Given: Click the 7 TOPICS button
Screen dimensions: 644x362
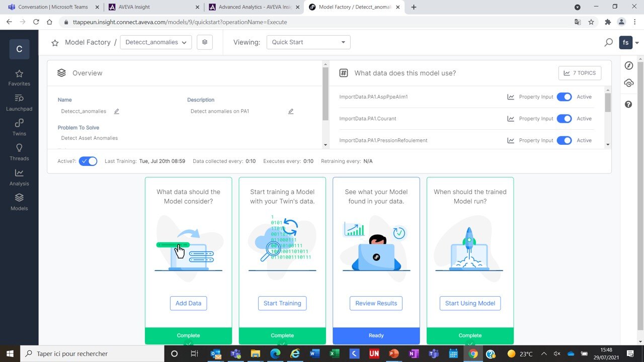Looking at the screenshot, I should tap(580, 73).
